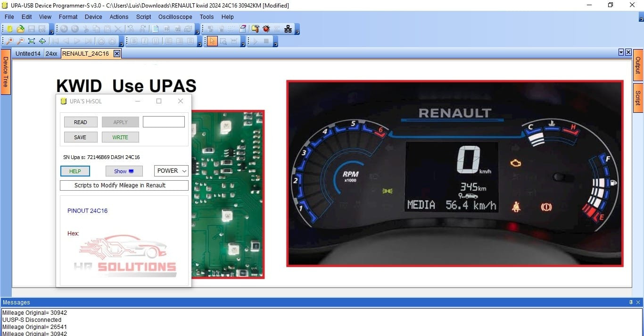Open a file with the folder icon
Screen dimensions: 644x336
point(20,29)
